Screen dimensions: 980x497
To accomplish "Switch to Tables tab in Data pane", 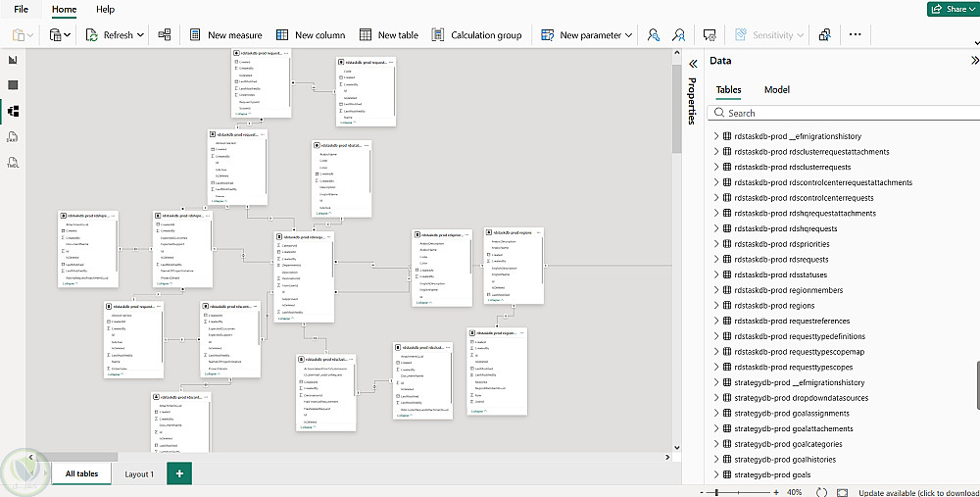I will coord(728,89).
